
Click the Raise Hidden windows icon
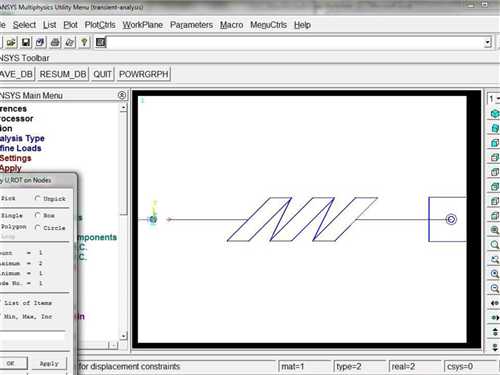(100, 42)
